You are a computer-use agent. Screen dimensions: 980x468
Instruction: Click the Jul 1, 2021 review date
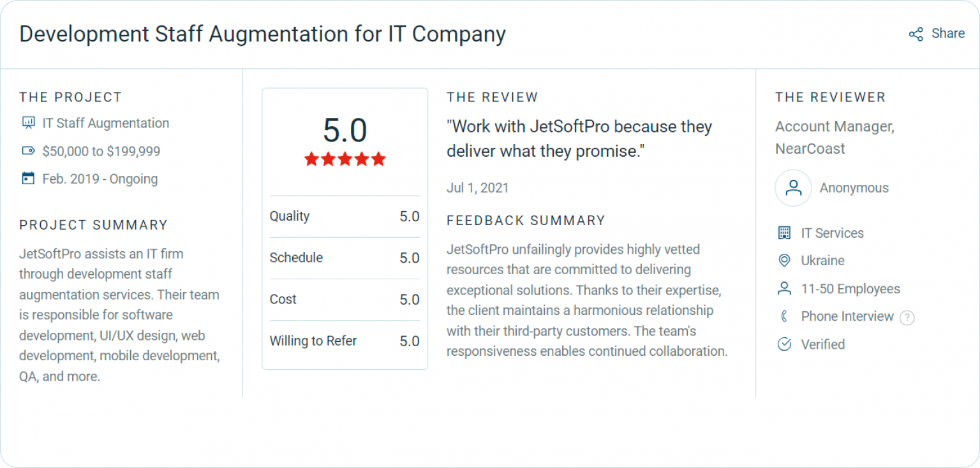477,187
